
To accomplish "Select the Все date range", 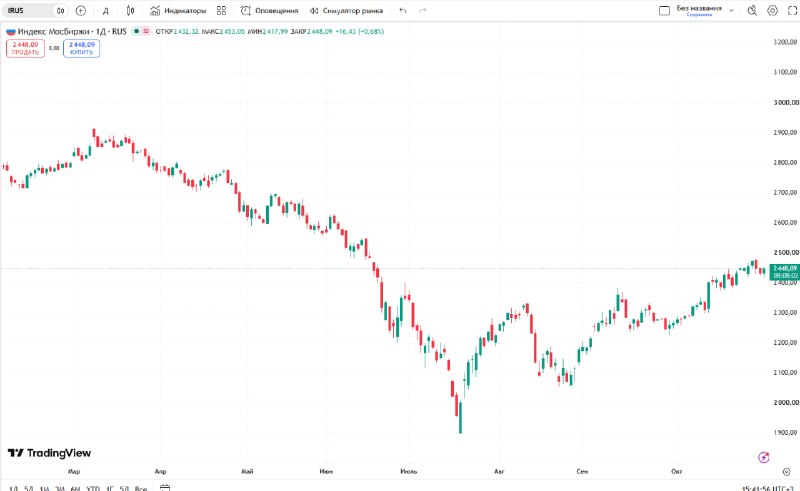I will 141,488.
